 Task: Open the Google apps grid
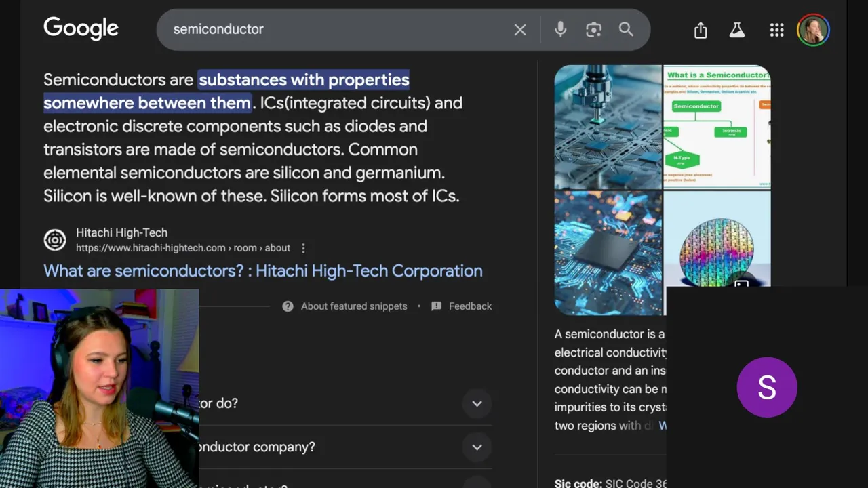[776, 30]
